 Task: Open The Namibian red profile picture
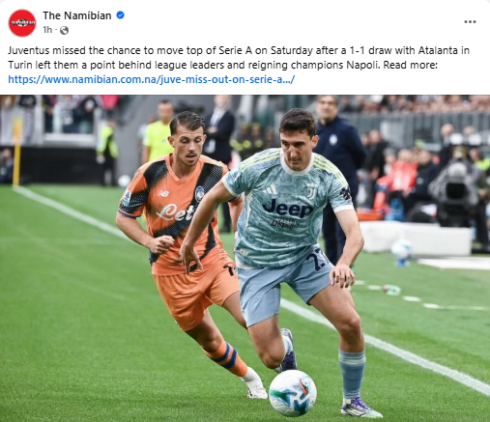coord(22,23)
